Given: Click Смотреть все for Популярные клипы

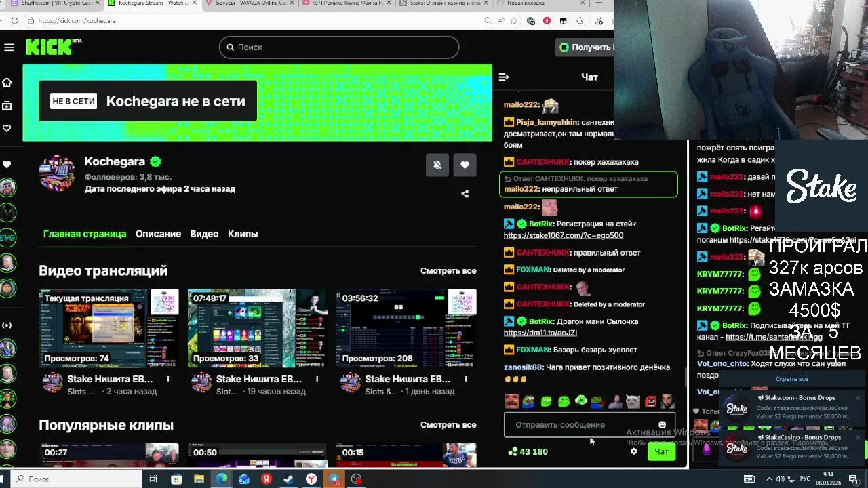Looking at the screenshot, I should coord(448,425).
